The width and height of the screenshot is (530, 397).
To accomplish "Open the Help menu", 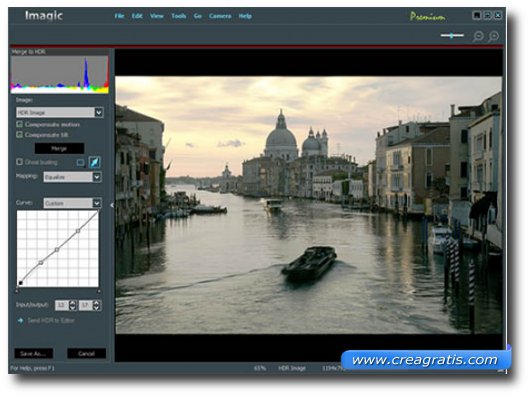I will 245,16.
